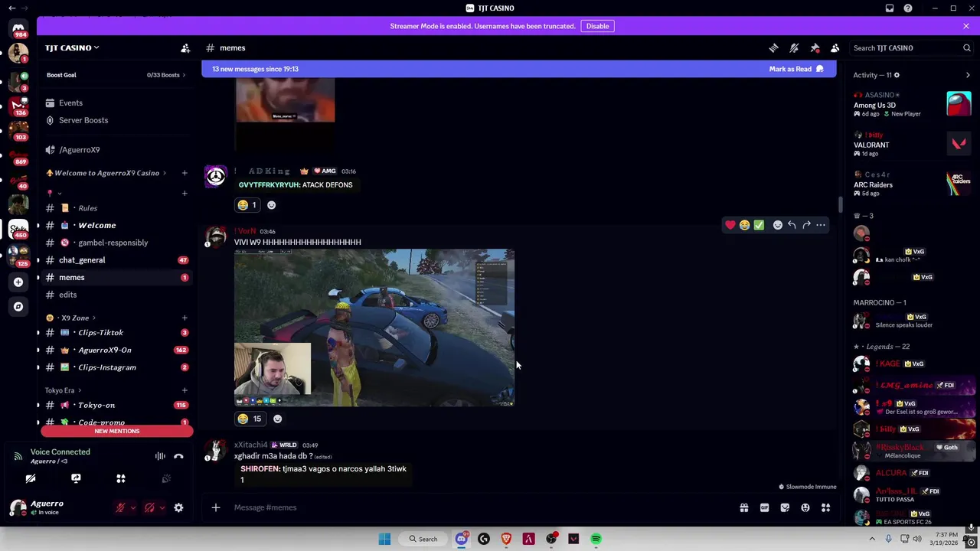Share your screen icon in voice panel

tap(76, 479)
